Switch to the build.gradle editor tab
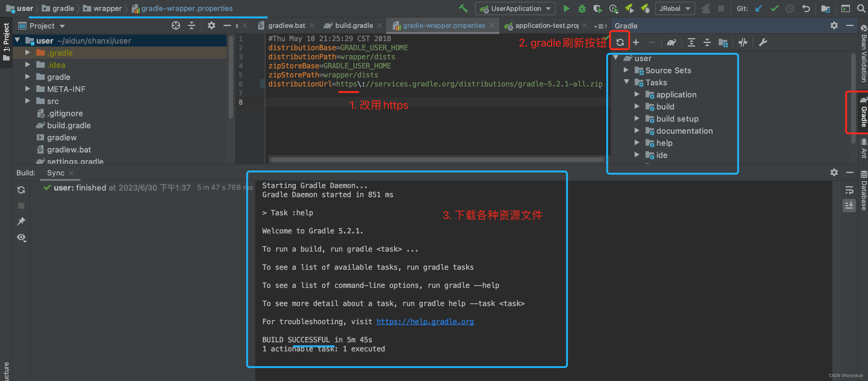The image size is (868, 381). click(354, 26)
